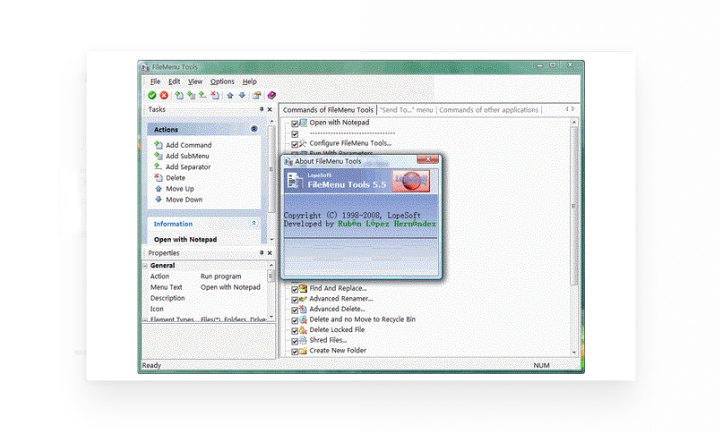The image size is (720, 432).
Task: Open the View menu
Action: pos(195,81)
